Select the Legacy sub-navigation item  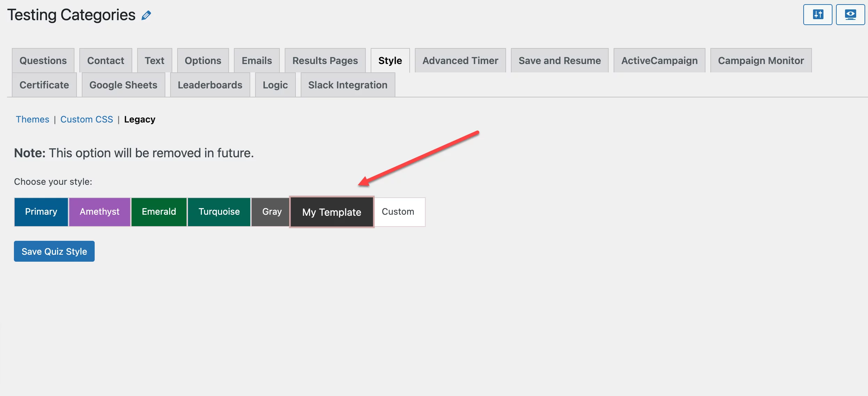(140, 119)
